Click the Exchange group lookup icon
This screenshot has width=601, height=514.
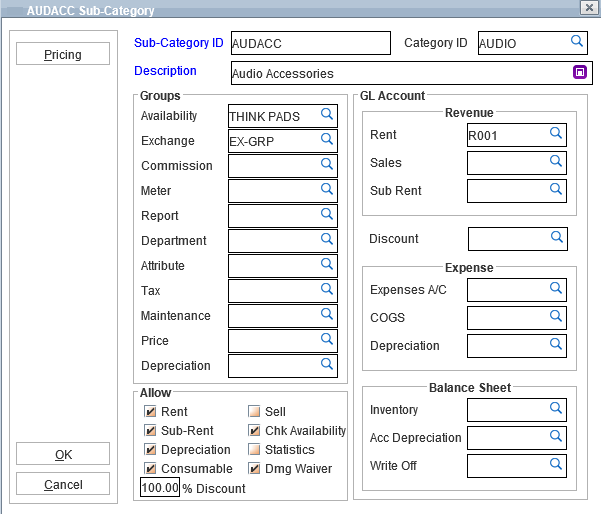[x=326, y=139]
